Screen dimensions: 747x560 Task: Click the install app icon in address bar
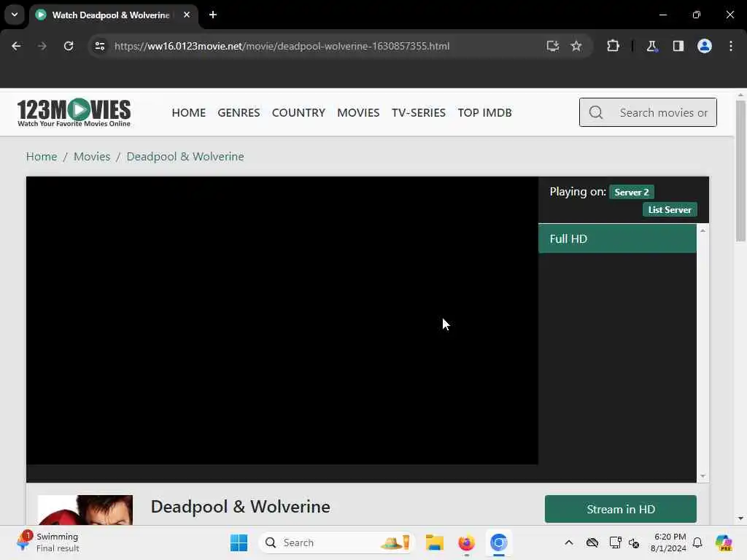point(553,46)
